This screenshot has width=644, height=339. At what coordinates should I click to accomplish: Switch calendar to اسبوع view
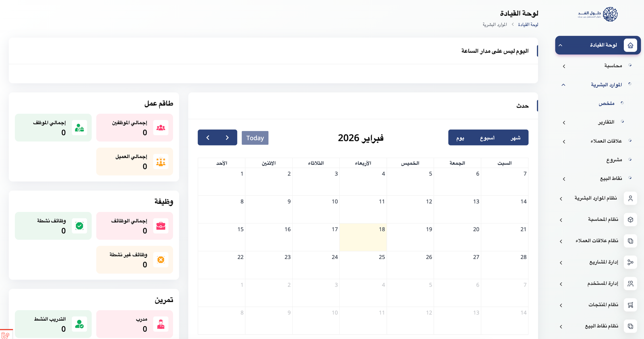pos(487,138)
